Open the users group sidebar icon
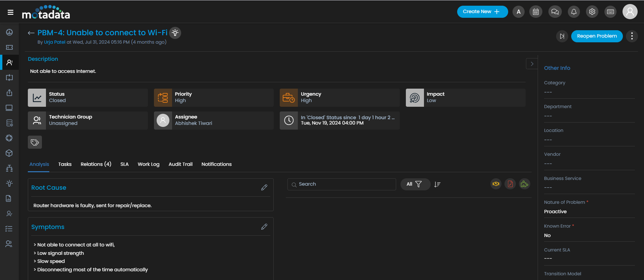Viewport: 644px width, 280px height. pyautogui.click(x=9, y=244)
